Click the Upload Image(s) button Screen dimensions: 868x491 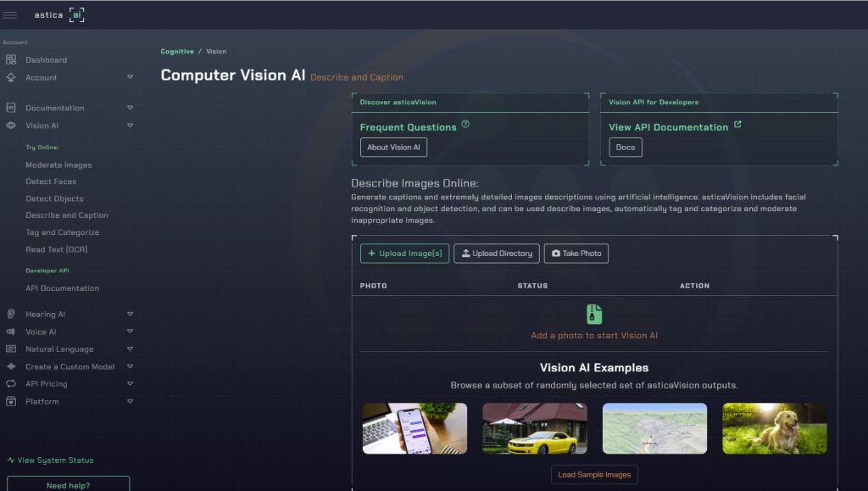[404, 254]
